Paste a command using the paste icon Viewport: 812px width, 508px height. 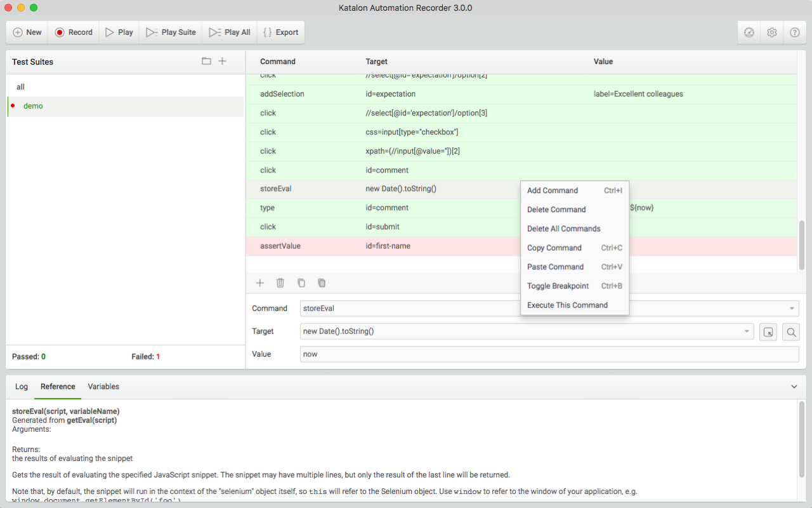[322, 283]
